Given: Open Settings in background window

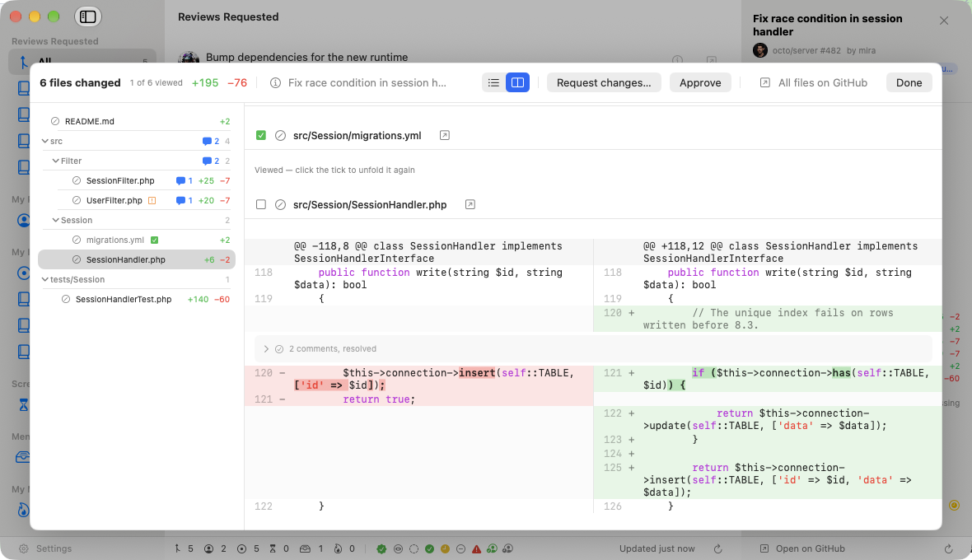Looking at the screenshot, I should (x=45, y=548).
